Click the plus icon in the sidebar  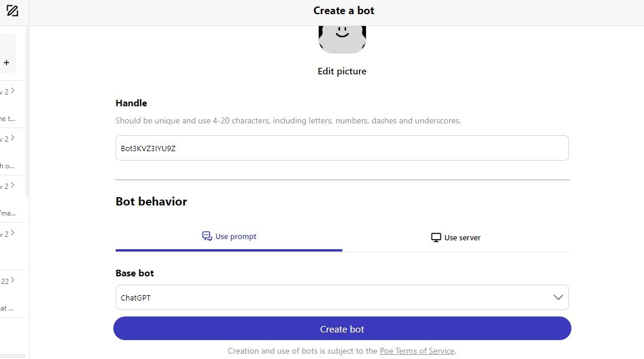pos(6,62)
